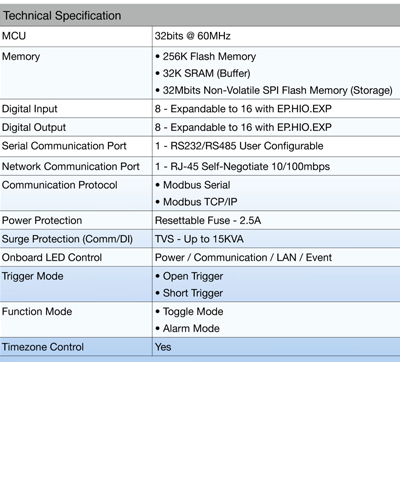
Task: Select Digital Output expandable value text
Action: 243,127
